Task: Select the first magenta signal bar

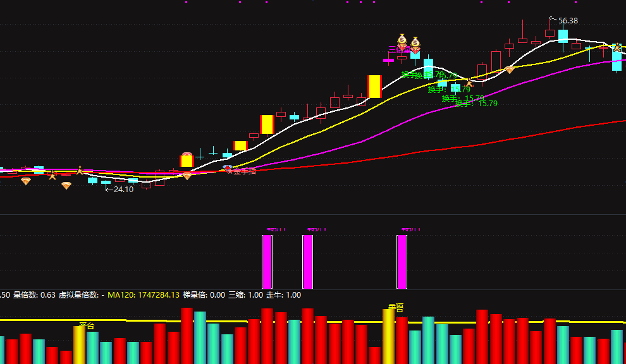Action: click(x=267, y=262)
